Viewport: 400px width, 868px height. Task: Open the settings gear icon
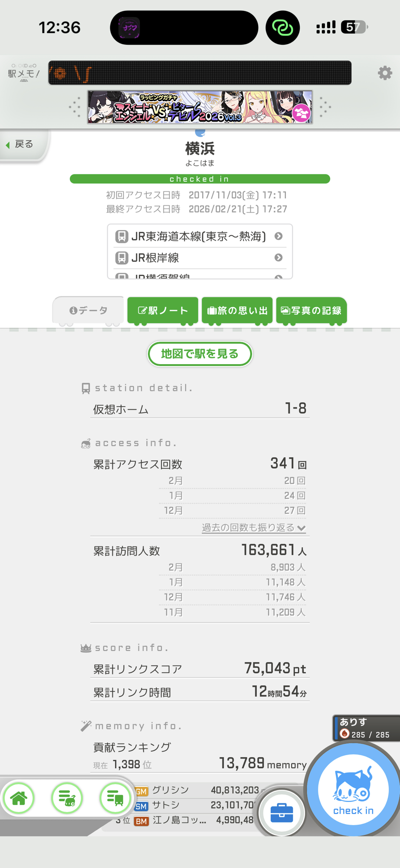point(385,73)
